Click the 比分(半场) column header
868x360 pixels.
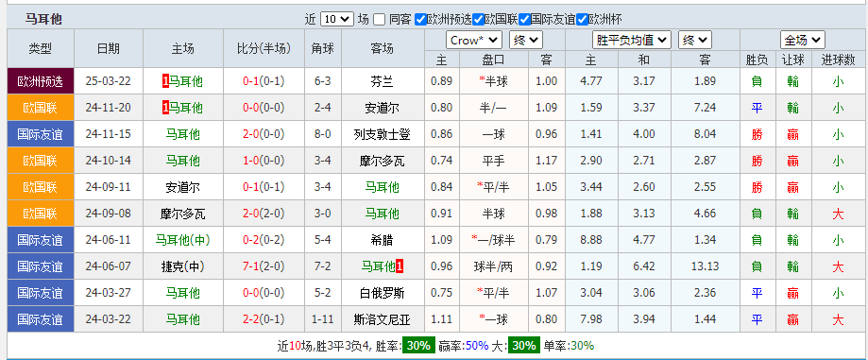[264, 49]
